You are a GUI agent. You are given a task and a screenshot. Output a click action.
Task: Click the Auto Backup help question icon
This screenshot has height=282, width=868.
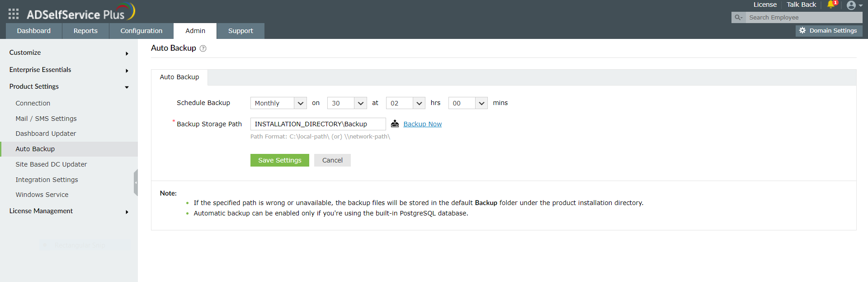click(203, 48)
